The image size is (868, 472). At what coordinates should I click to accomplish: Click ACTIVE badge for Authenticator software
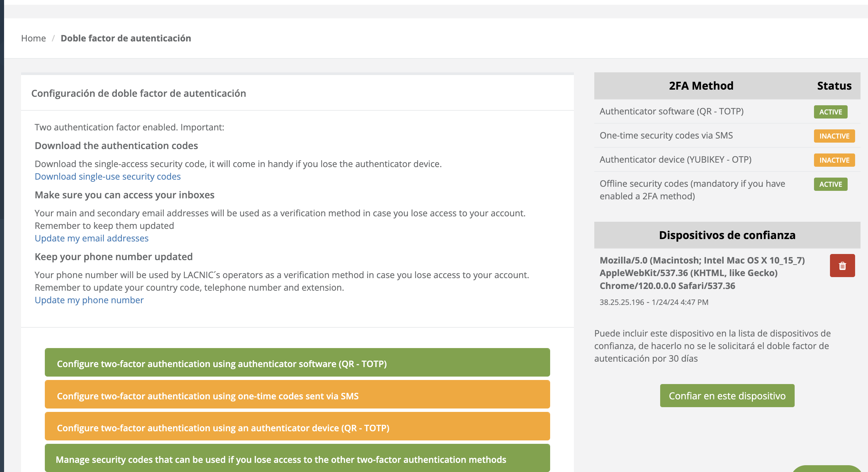pos(830,112)
